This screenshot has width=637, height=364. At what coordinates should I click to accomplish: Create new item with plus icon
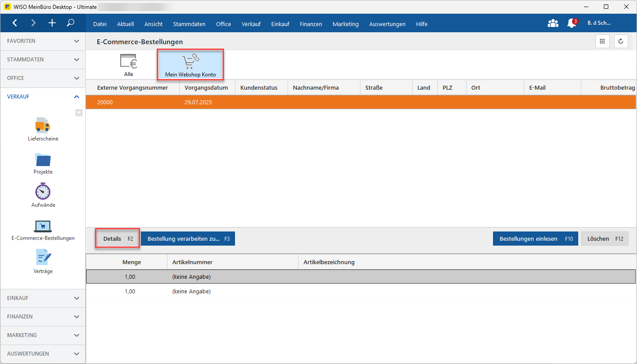(x=52, y=23)
